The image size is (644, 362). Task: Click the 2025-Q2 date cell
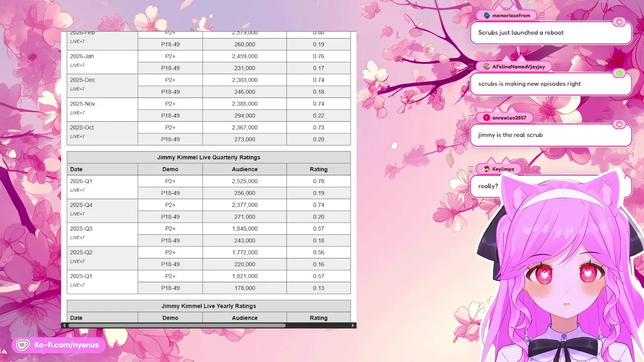pyautogui.click(x=102, y=258)
